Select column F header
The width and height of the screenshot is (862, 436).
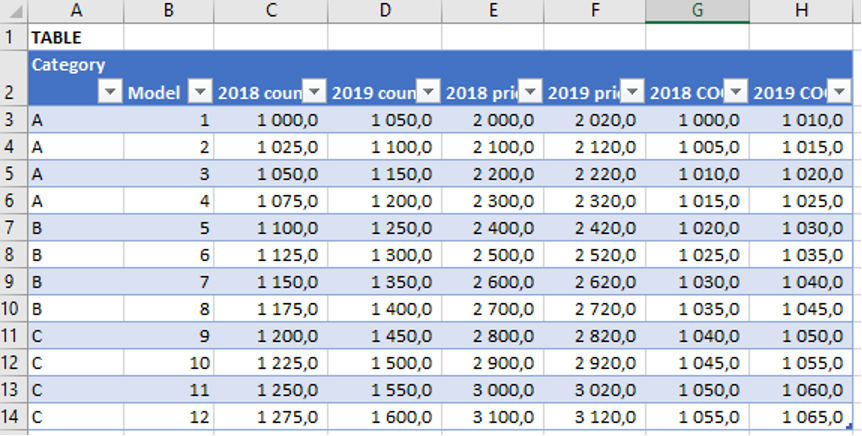click(x=595, y=11)
